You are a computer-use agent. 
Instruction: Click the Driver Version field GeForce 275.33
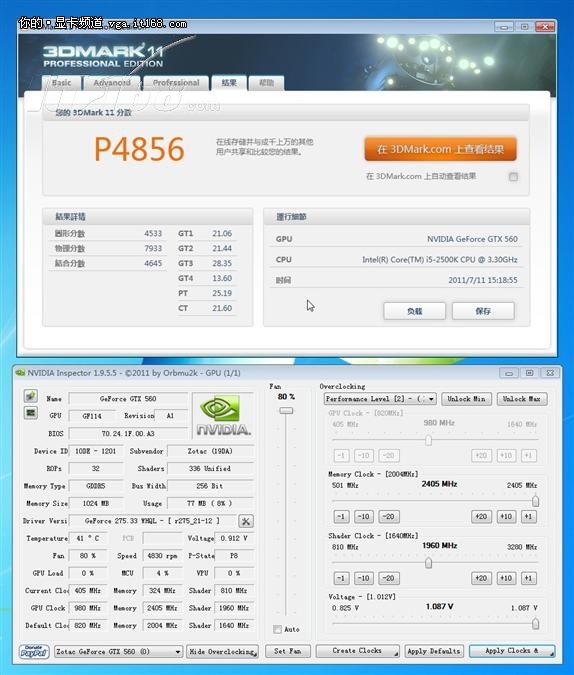point(152,521)
